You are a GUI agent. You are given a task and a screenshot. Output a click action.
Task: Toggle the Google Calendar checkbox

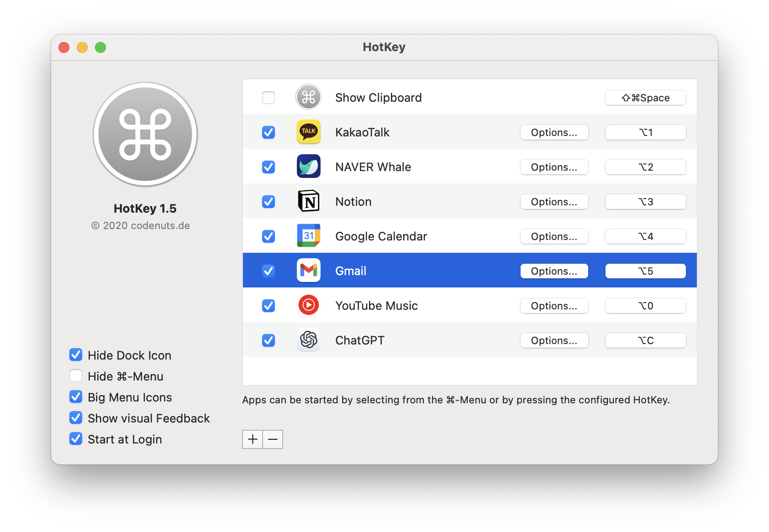[269, 236]
